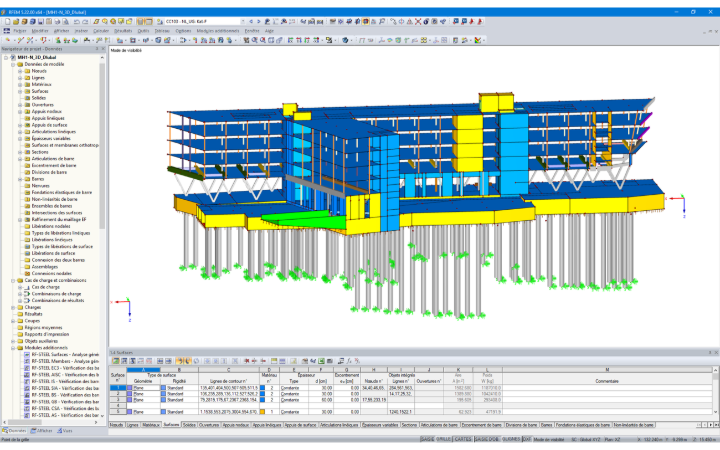Toggle SAISIE D'OBJ in status bar
The height and width of the screenshot is (450, 720).
(486, 439)
